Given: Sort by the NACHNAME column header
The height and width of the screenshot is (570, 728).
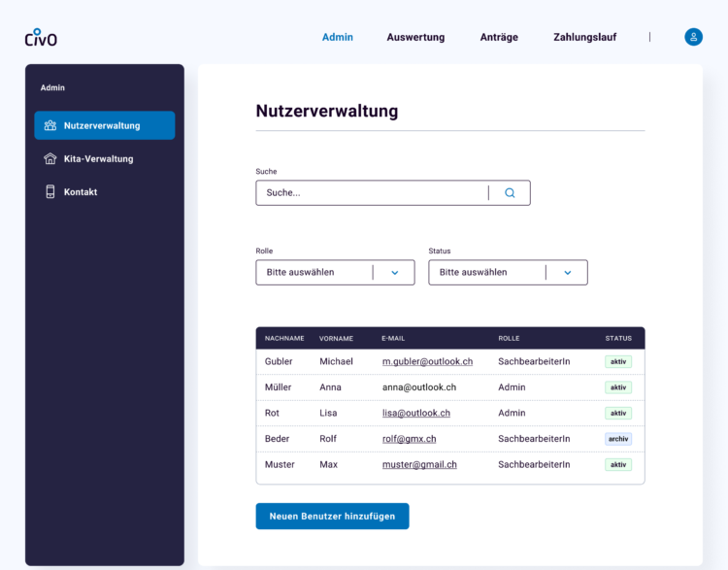Looking at the screenshot, I should (x=284, y=338).
